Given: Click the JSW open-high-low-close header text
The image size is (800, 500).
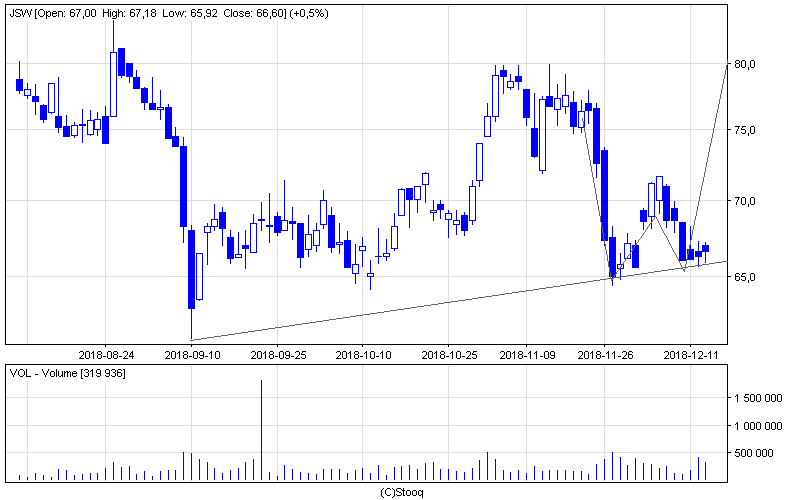Looking at the screenshot, I should pyautogui.click(x=169, y=14).
